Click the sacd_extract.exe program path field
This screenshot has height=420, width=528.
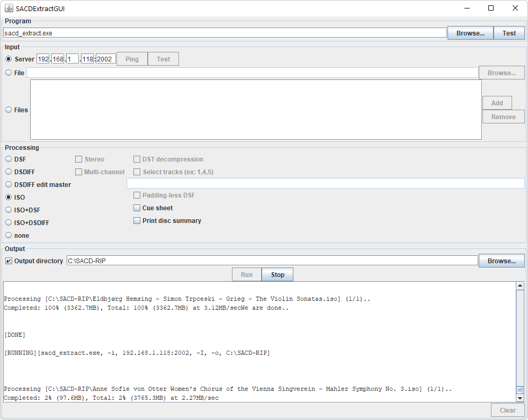click(225, 33)
